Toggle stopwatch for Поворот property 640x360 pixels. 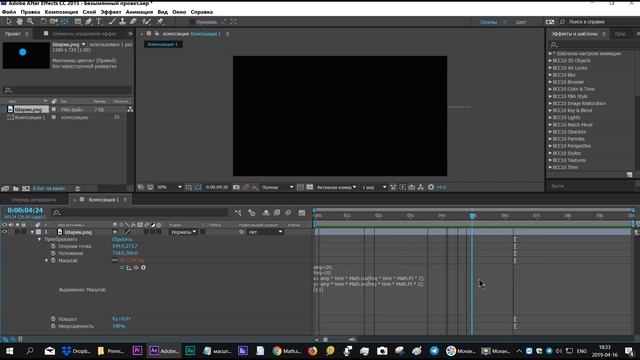coord(53,319)
